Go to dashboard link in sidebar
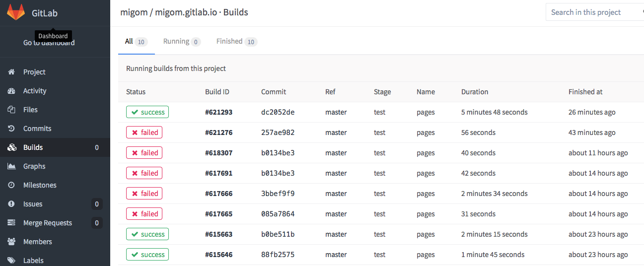 49,43
